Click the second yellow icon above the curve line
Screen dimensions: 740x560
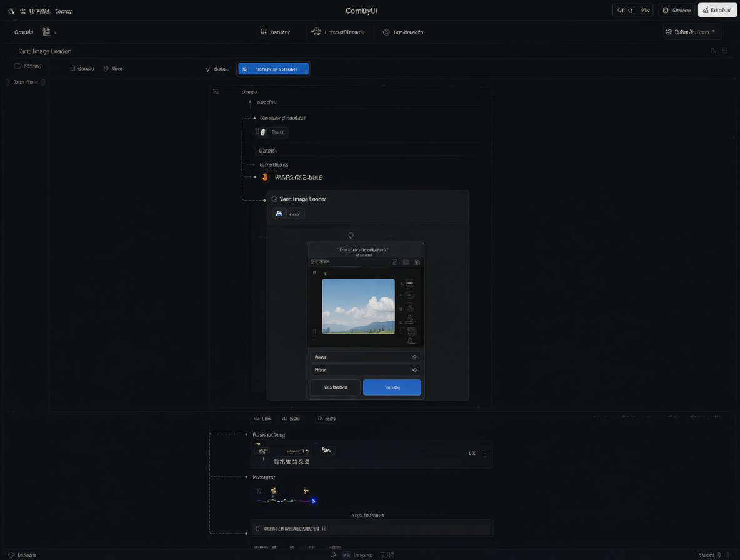click(x=306, y=491)
